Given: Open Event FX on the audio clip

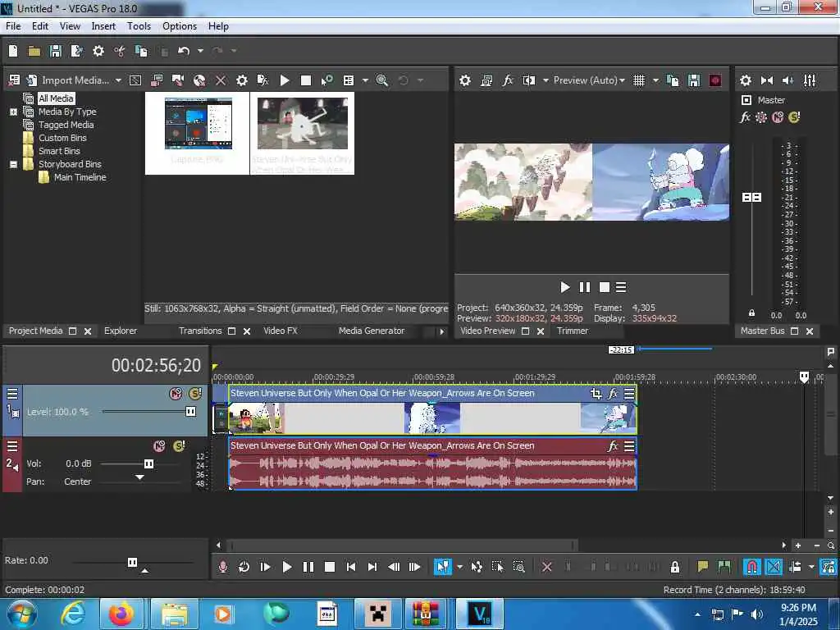Looking at the screenshot, I should [x=613, y=445].
